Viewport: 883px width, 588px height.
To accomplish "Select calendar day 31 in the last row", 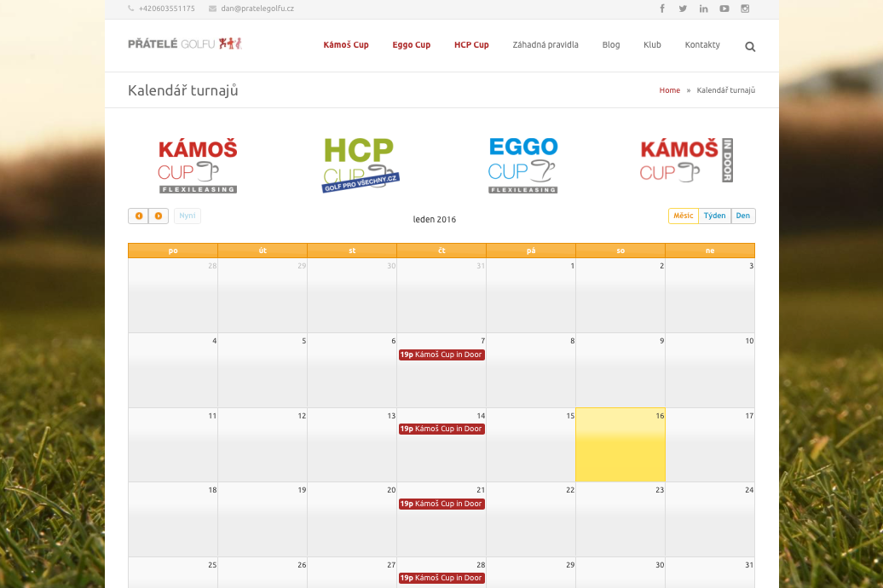I will click(x=710, y=573).
